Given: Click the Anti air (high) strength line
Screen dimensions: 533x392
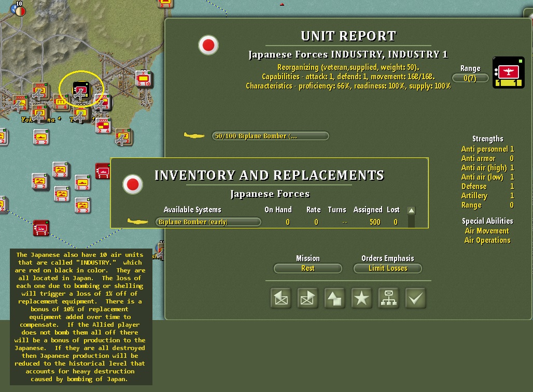Looking at the screenshot, I should (487, 168).
